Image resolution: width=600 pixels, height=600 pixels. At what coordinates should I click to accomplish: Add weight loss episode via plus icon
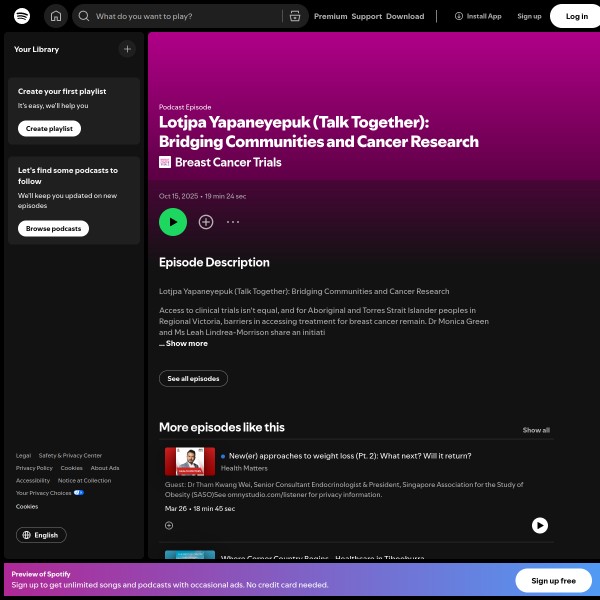[169, 525]
